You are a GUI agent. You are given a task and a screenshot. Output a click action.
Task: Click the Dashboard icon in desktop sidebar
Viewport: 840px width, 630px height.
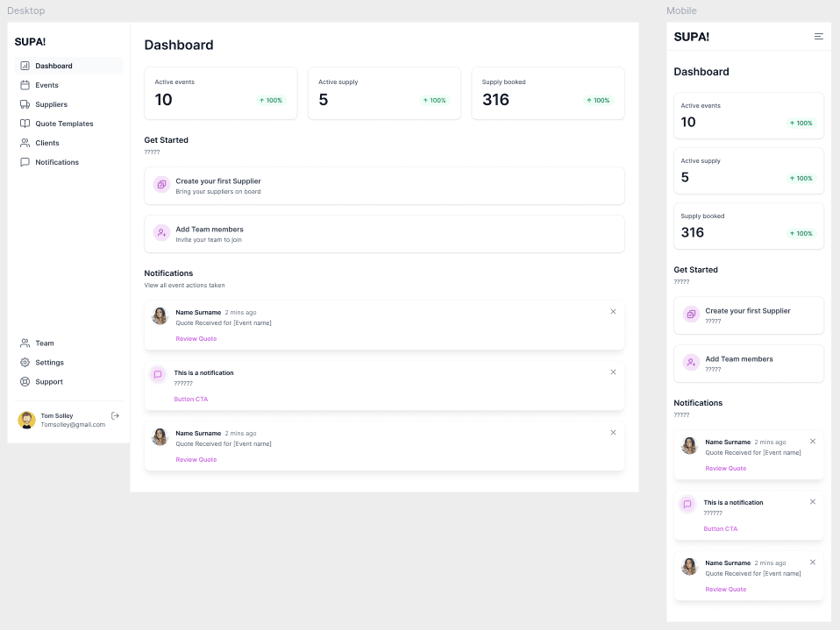pos(25,66)
